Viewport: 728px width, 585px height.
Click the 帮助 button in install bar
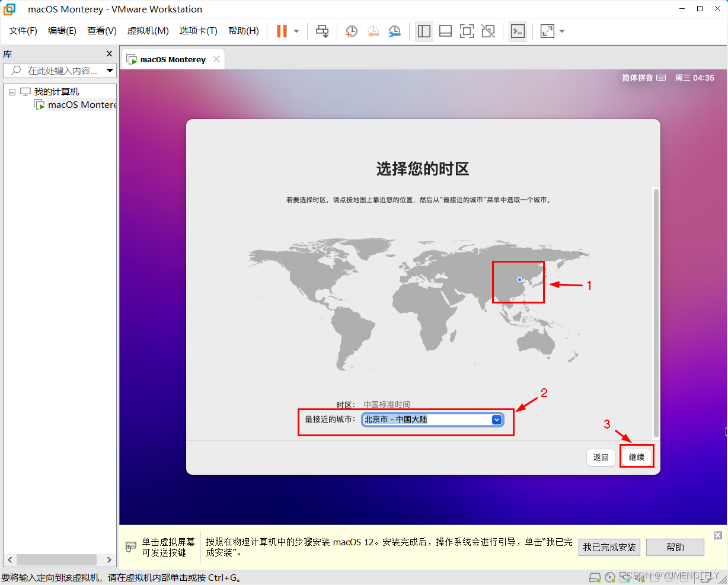[x=675, y=547]
